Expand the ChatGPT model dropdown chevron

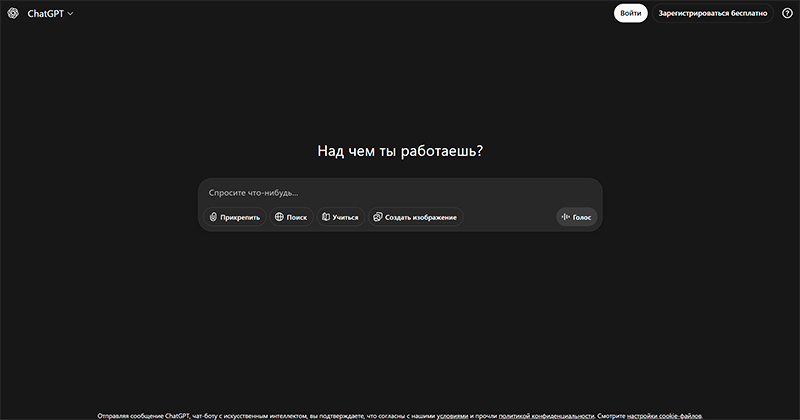(70, 14)
